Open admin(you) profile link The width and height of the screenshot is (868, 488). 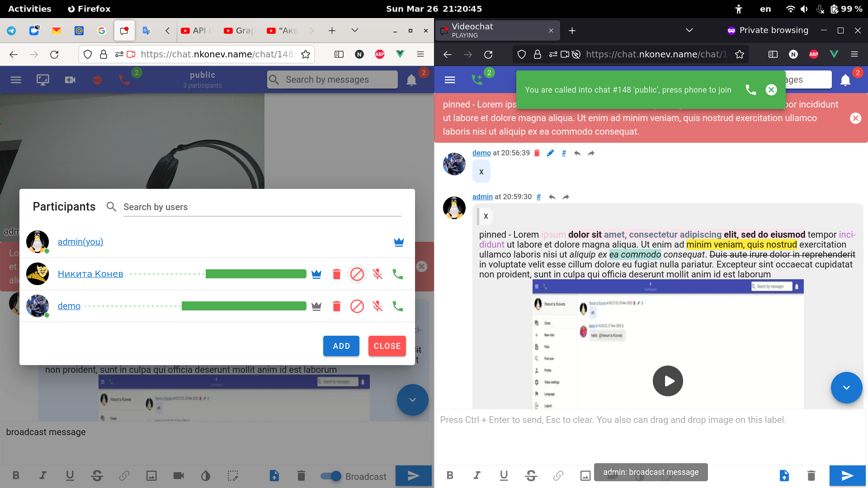click(x=80, y=242)
